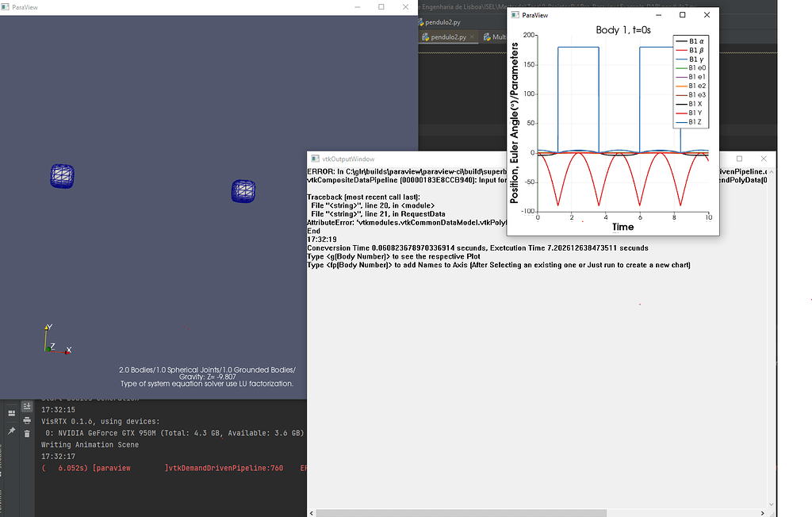Click the B1 Y legend entry
This screenshot has width=812, height=517.
click(x=691, y=113)
